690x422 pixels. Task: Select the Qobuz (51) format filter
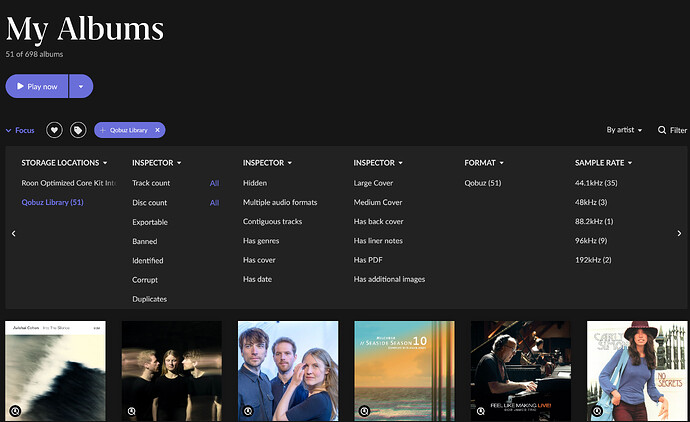point(483,183)
